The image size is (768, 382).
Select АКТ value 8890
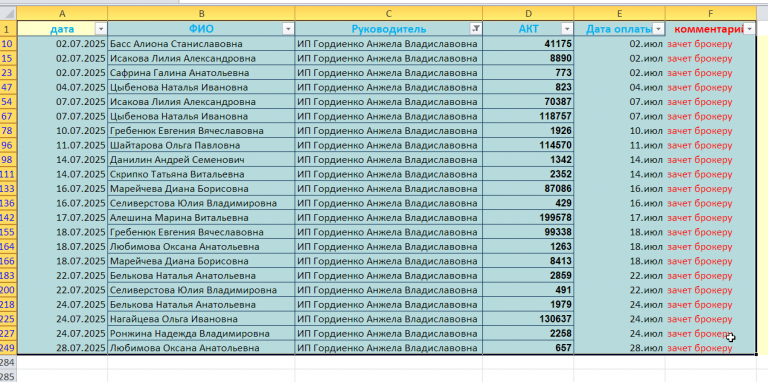[x=528, y=59]
